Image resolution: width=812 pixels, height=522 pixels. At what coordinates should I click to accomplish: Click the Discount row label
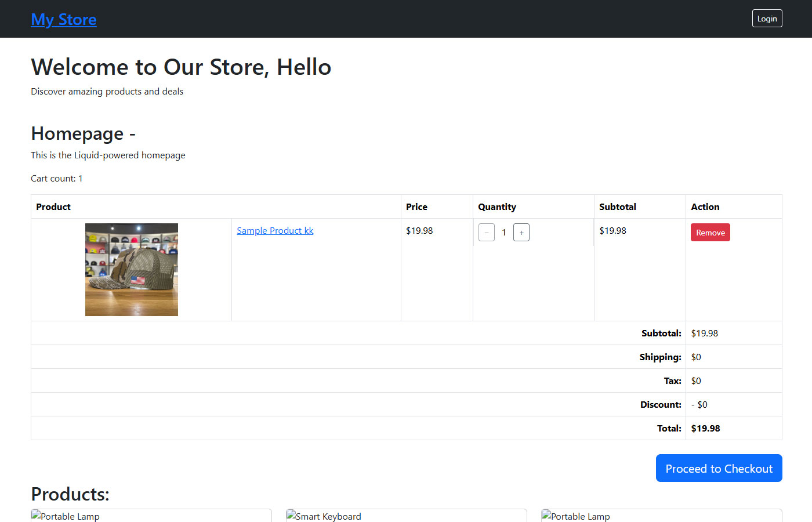[x=661, y=405]
